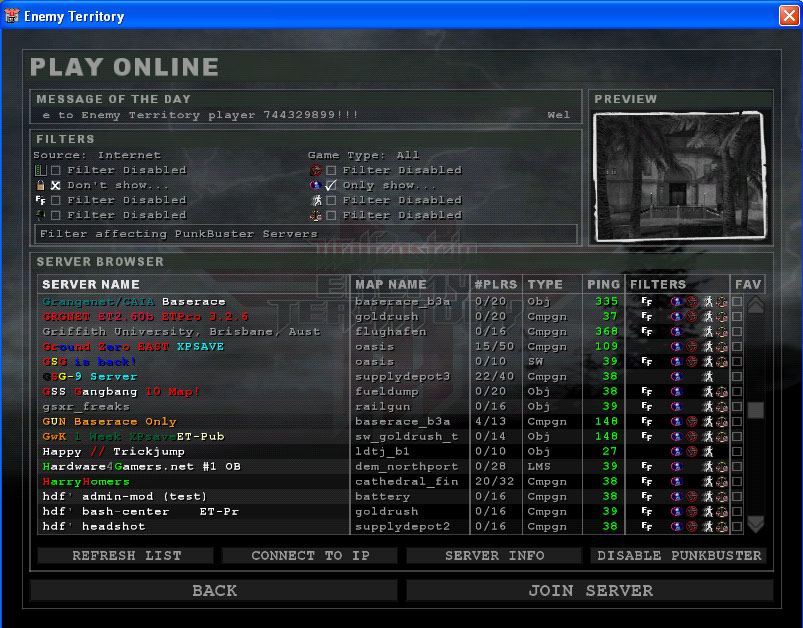Select the GUN Baserace Only server
Image resolution: width=803 pixels, height=628 pixels.
click(109, 422)
